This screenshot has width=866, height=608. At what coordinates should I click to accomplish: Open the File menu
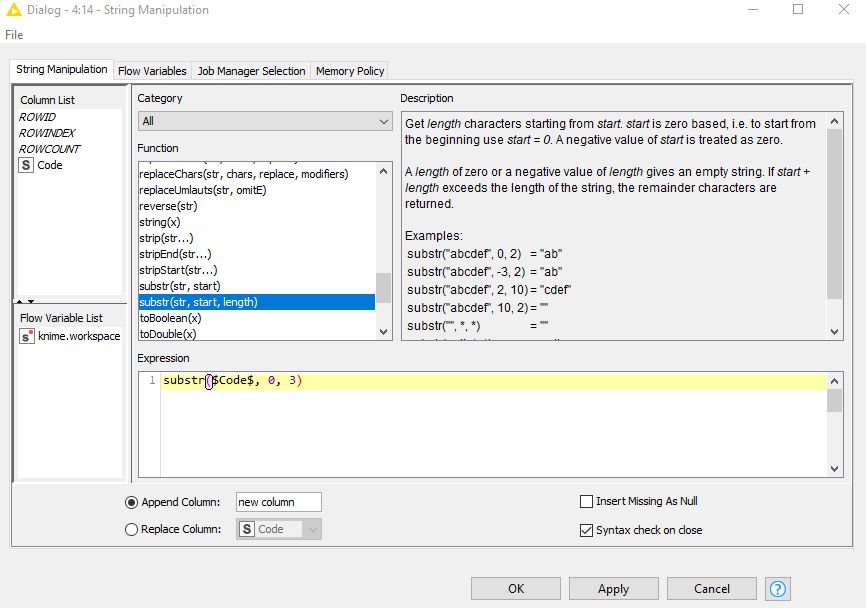point(14,35)
